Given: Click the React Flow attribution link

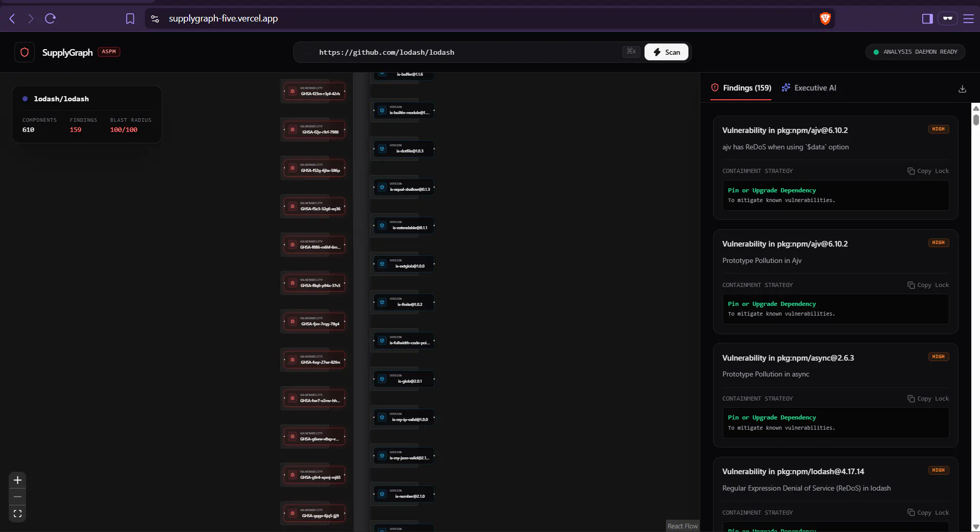Looking at the screenshot, I should 682,526.
